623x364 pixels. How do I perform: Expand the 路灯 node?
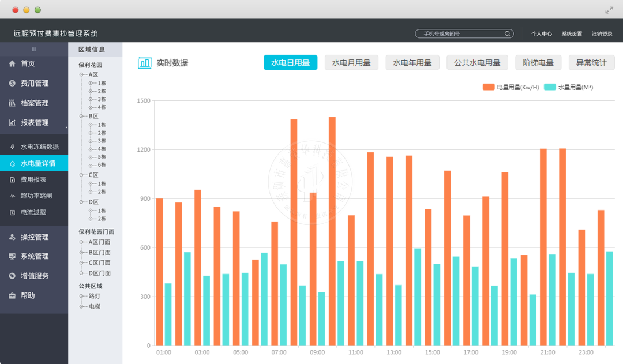tap(81, 296)
